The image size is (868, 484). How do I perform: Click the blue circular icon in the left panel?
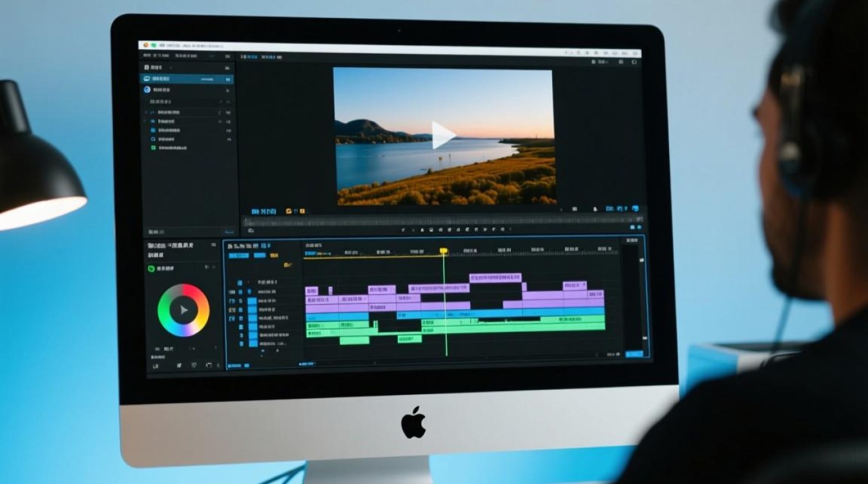[147, 90]
